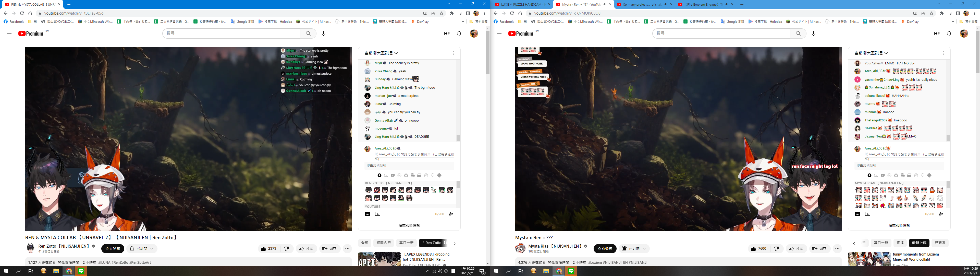
Task: Hide live chat in the left window
Action: click(x=409, y=226)
